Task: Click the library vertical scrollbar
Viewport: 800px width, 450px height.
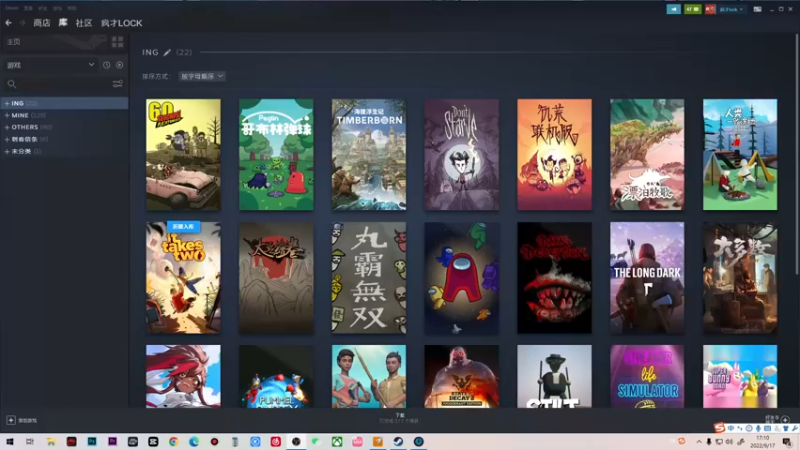Action: tap(797, 153)
